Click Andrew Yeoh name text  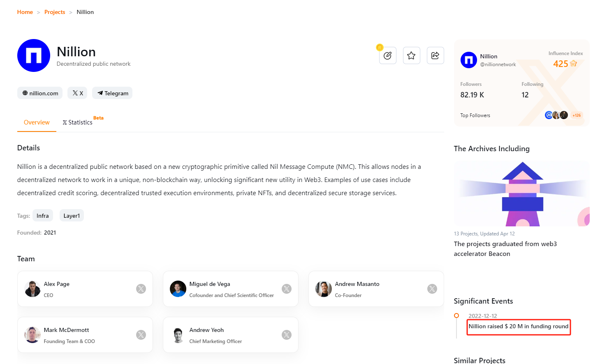(206, 330)
